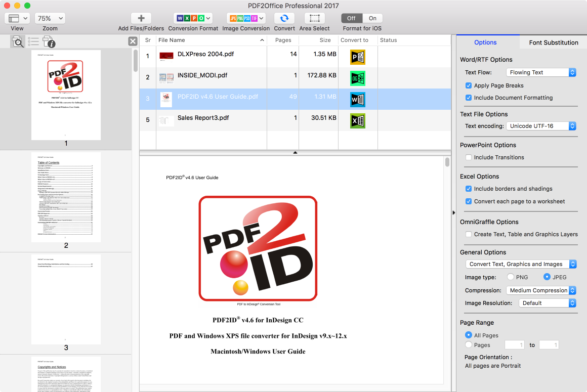Screen dimensions: 587x392
Task: Open the Medium Compression dropdown
Action: click(x=541, y=290)
